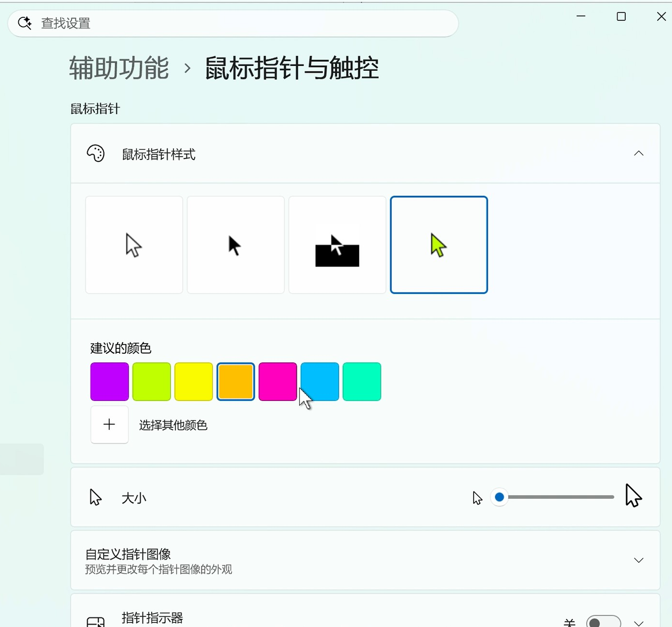This screenshot has width=672, height=627.
Task: Select the inverted mouse pointer style
Action: pyautogui.click(x=337, y=245)
